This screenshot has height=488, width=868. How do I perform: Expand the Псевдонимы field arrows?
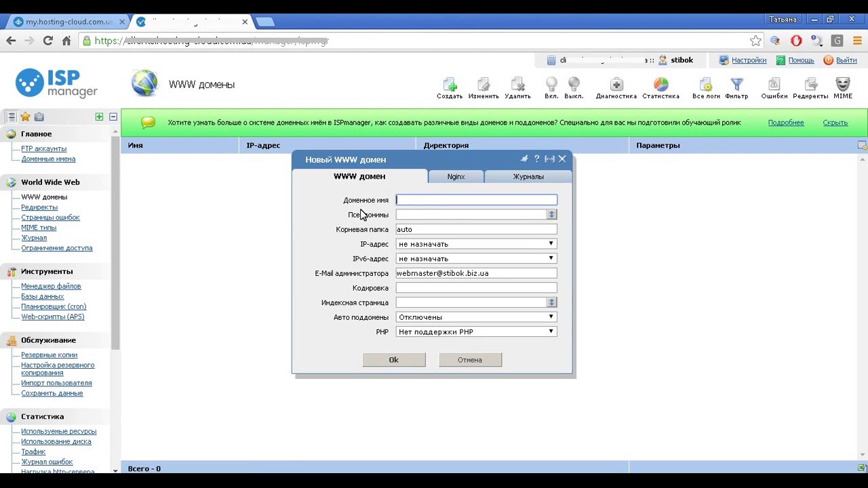tap(551, 215)
